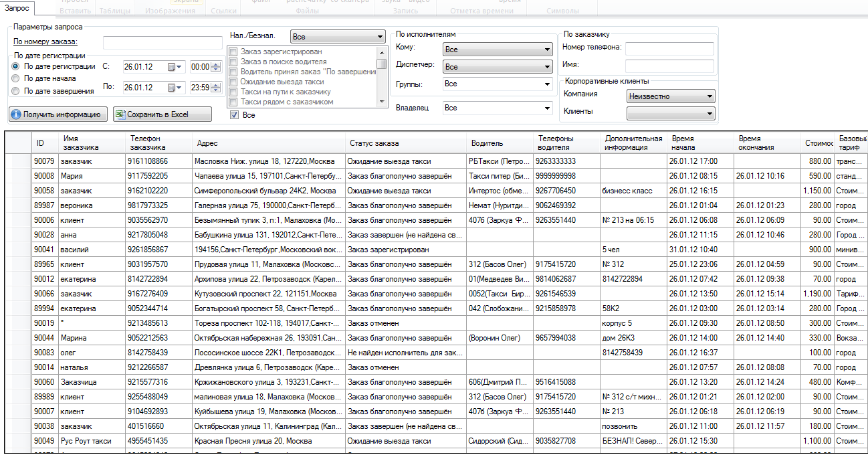The image size is (868, 455).
Task: Select the По дате регистрации radio button
Action: [x=15, y=66]
